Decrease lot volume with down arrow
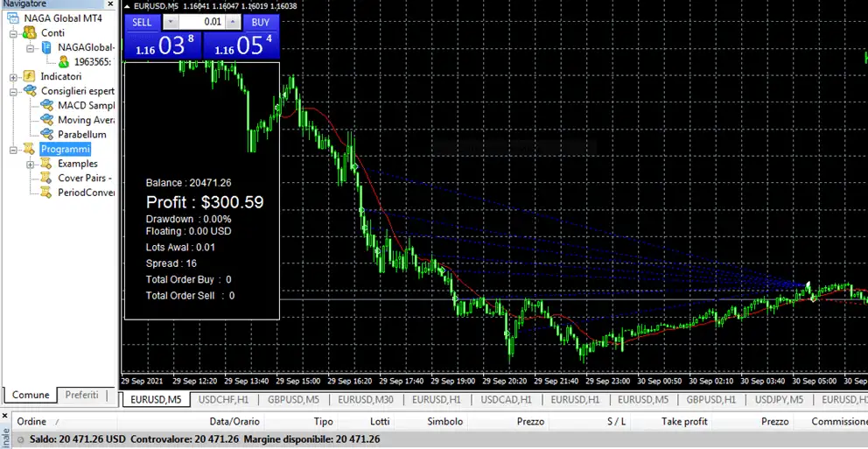Viewport: 868px width, 449px height. coord(171,22)
